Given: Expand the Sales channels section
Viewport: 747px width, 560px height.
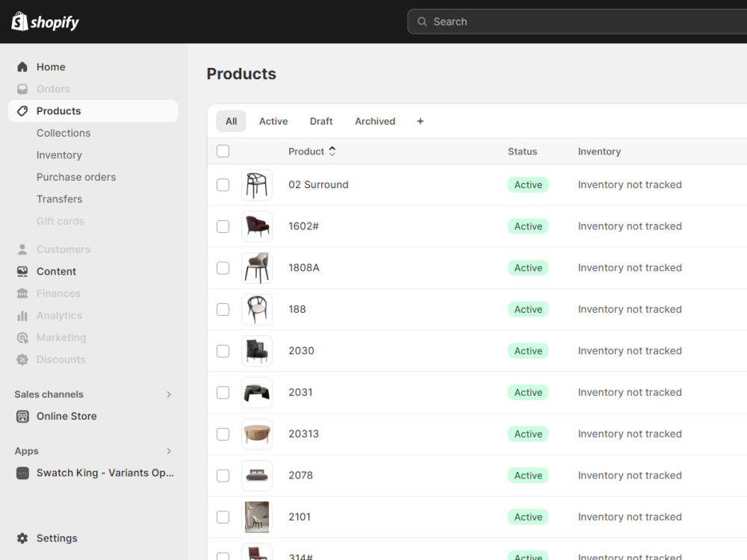Looking at the screenshot, I should pyautogui.click(x=169, y=394).
